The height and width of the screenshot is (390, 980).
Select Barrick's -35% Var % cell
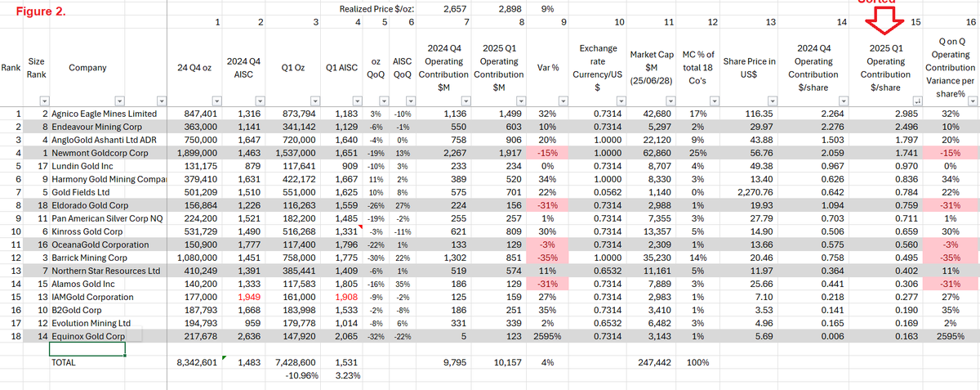[x=549, y=258]
